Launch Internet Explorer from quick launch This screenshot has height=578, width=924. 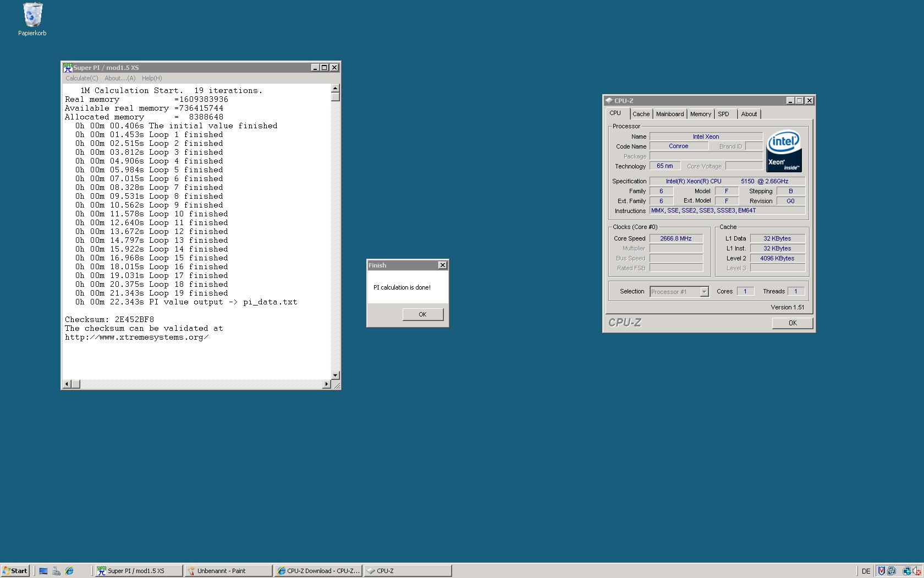click(x=69, y=571)
